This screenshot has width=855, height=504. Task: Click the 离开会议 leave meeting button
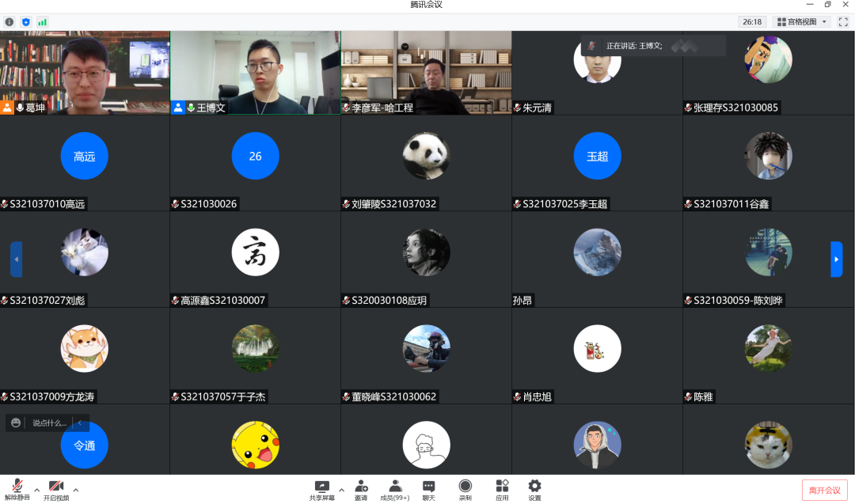(824, 490)
